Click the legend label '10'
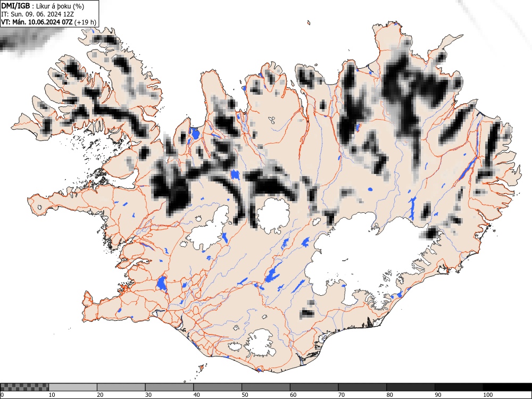Viewport: 532px width, 399px height. click(52, 395)
